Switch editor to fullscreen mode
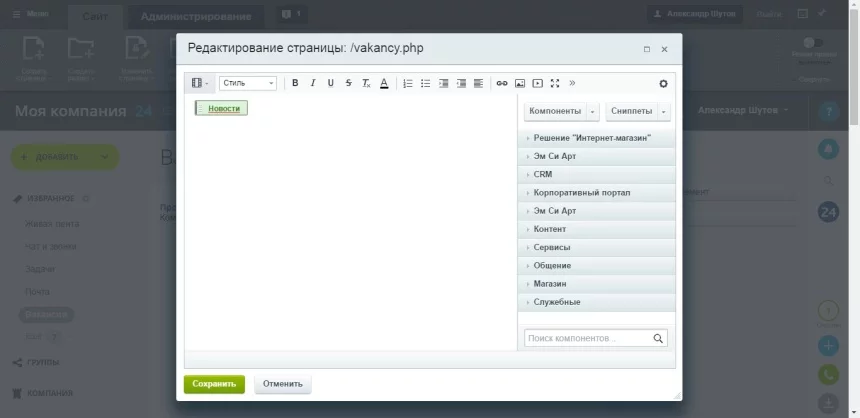The image size is (860, 418). coord(555,83)
